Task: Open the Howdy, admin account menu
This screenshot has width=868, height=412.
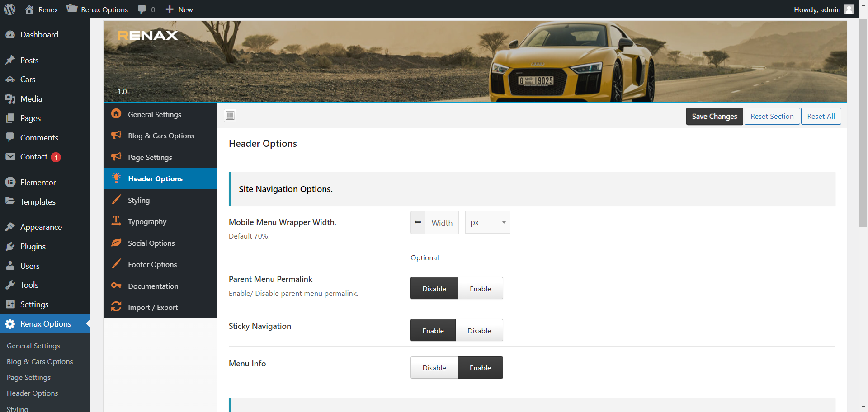Action: click(x=824, y=9)
